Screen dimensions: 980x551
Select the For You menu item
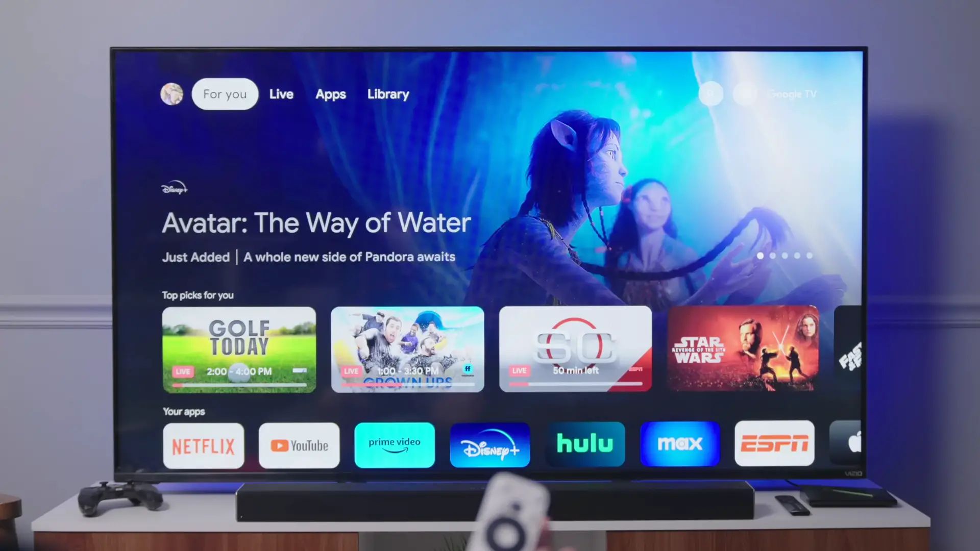pos(225,93)
